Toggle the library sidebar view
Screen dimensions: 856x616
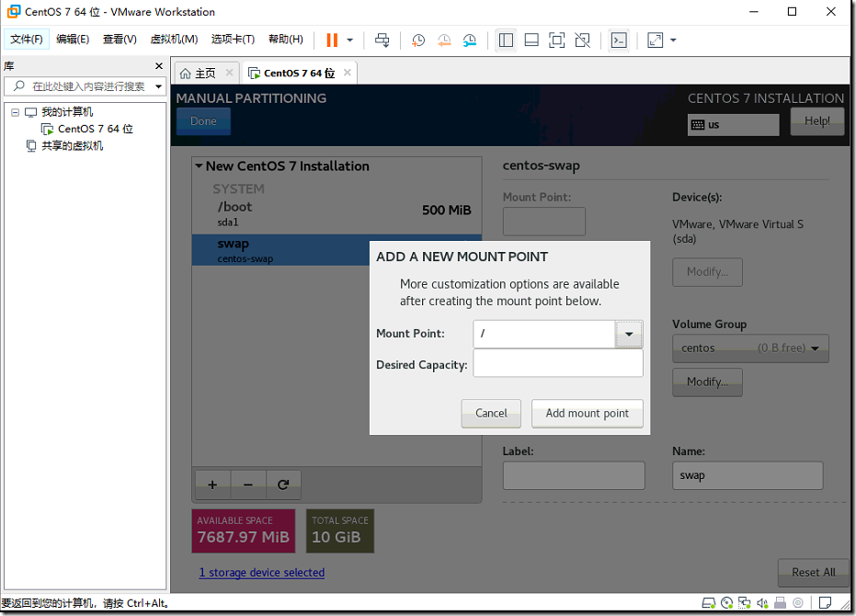(x=506, y=40)
